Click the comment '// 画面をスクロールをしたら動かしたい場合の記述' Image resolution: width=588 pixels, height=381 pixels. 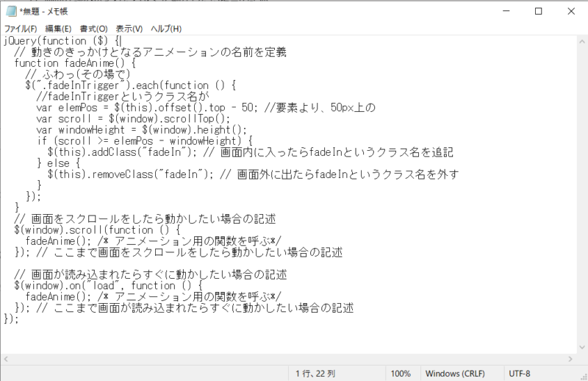[x=145, y=219]
